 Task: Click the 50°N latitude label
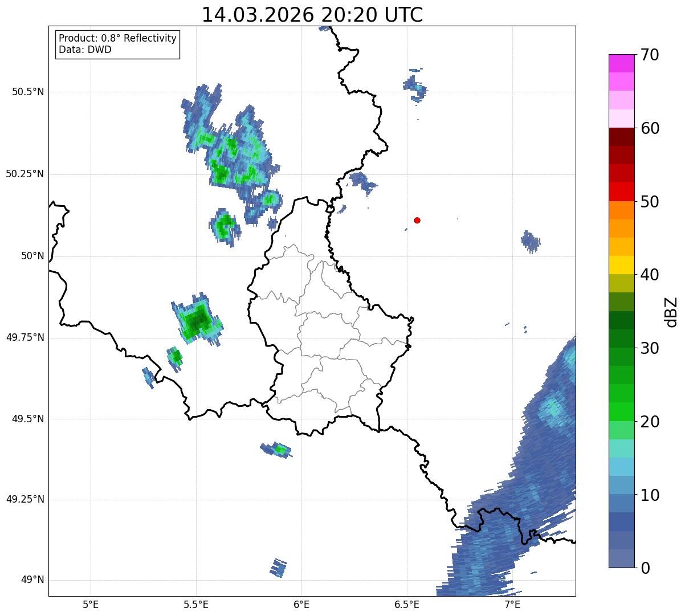click(x=32, y=256)
